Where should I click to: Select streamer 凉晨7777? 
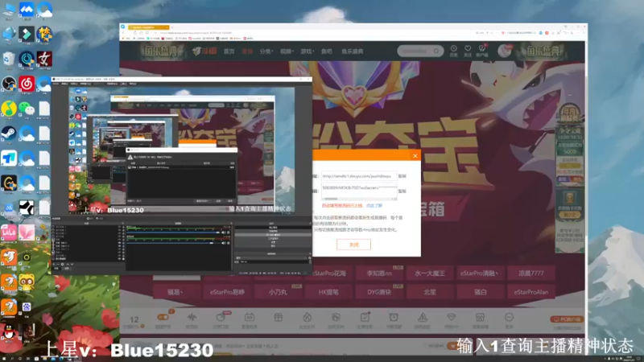(x=530, y=273)
